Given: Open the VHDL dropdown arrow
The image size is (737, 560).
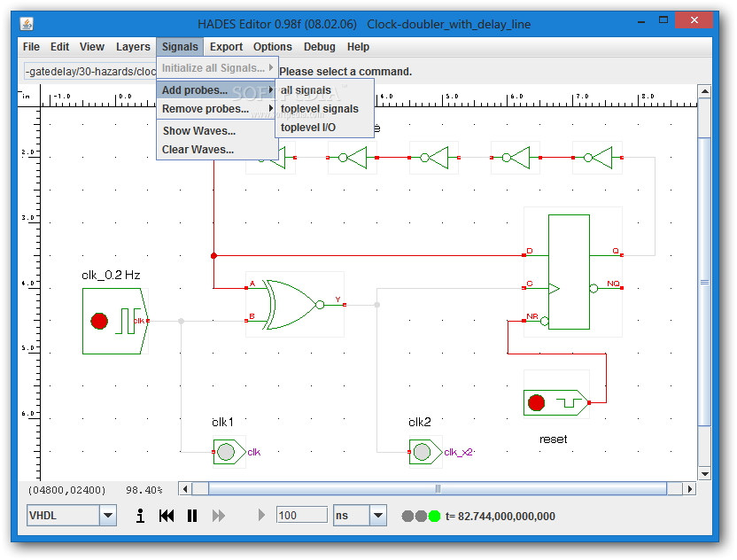Looking at the screenshot, I should click(108, 516).
